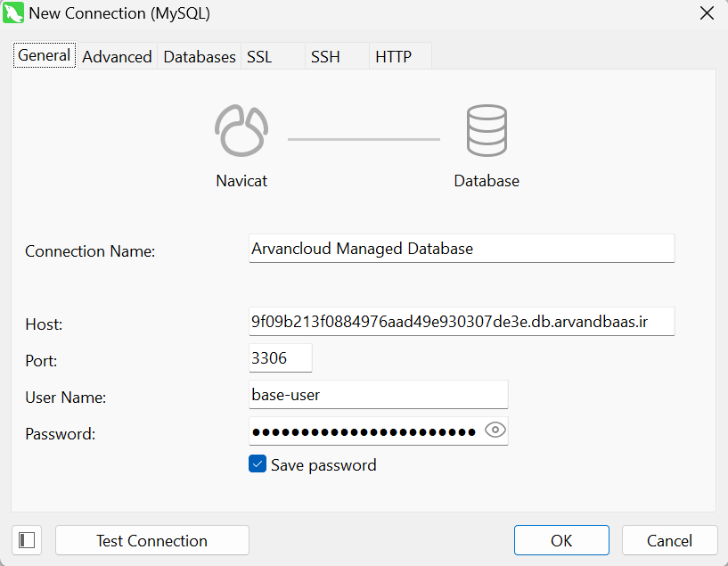Go to the SSH tab
The width and height of the screenshot is (728, 566).
pos(325,56)
